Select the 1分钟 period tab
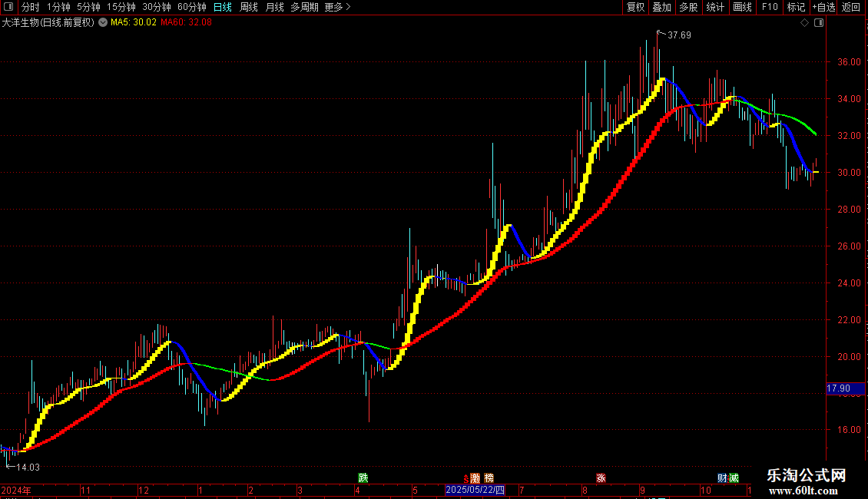 coord(58,7)
